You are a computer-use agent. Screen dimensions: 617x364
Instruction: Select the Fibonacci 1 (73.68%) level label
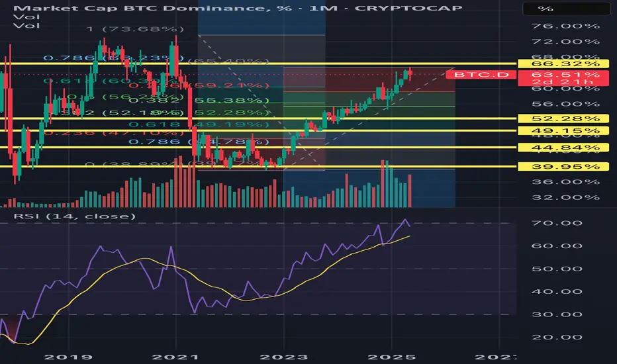(x=135, y=29)
